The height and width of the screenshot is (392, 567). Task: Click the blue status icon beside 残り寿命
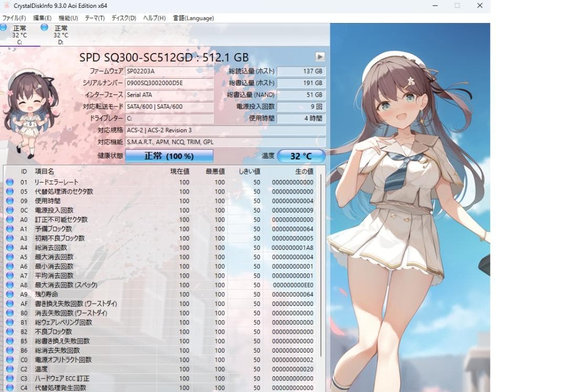9,294
